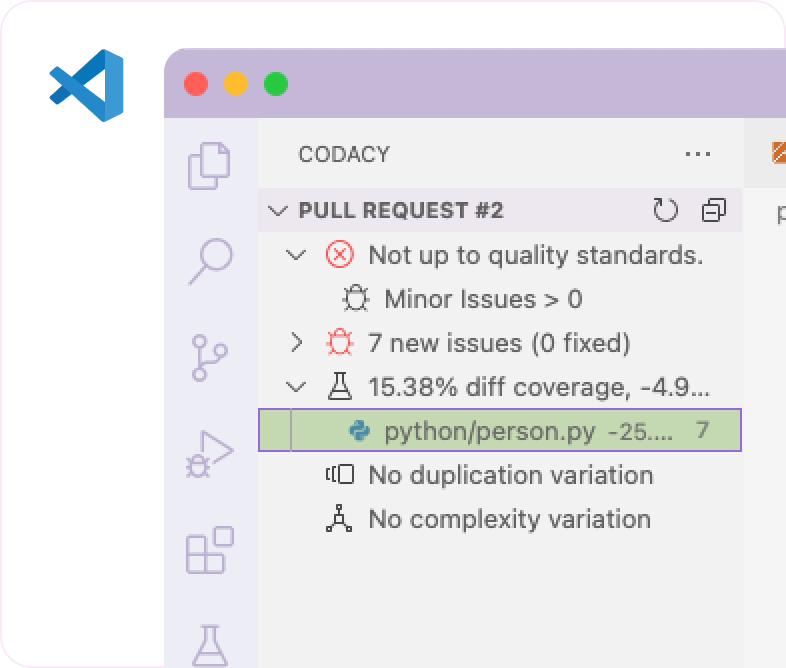Click the refresh pull request icon
786x668 pixels.
point(665,210)
